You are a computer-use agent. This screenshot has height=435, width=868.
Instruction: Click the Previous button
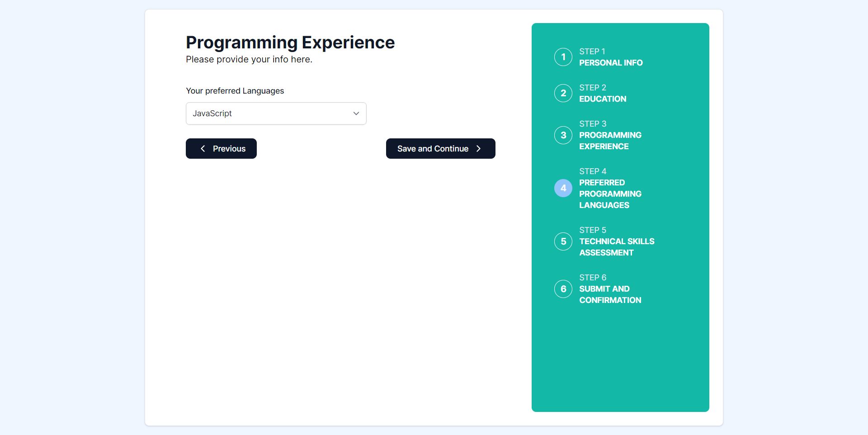click(x=221, y=148)
